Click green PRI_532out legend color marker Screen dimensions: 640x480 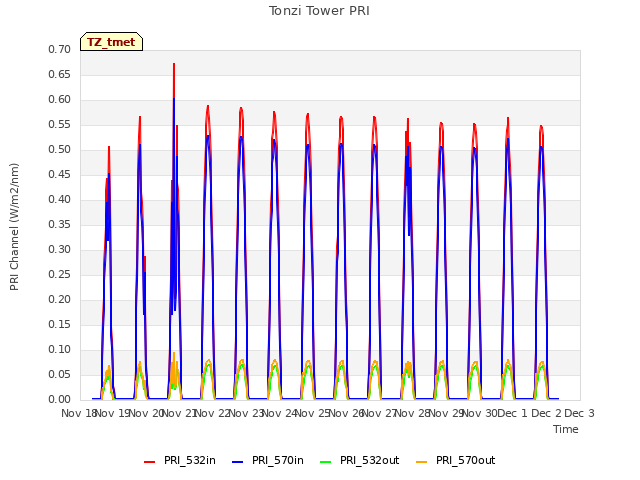[x=326, y=462]
